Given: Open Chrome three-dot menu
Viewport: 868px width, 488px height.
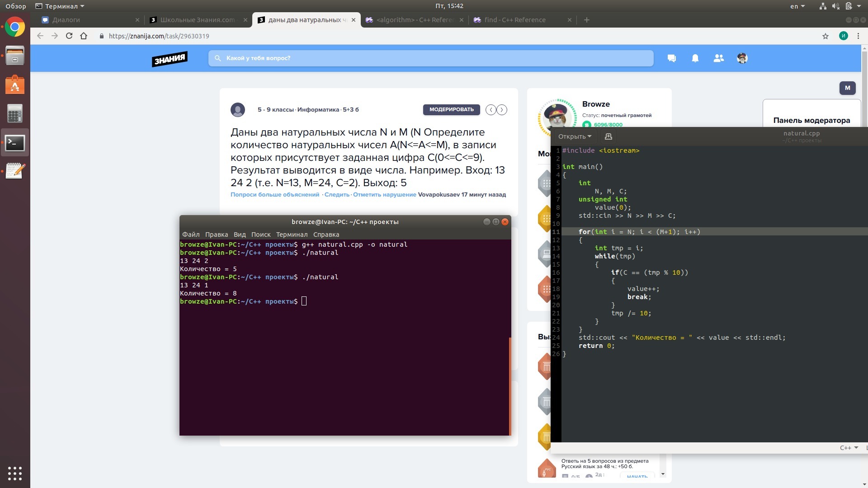Looking at the screenshot, I should click(x=858, y=36).
